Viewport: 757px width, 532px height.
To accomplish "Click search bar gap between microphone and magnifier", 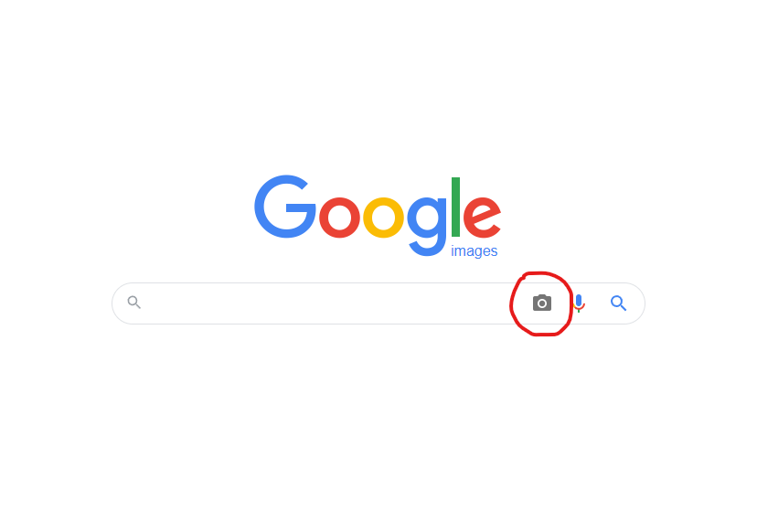I will [598, 303].
